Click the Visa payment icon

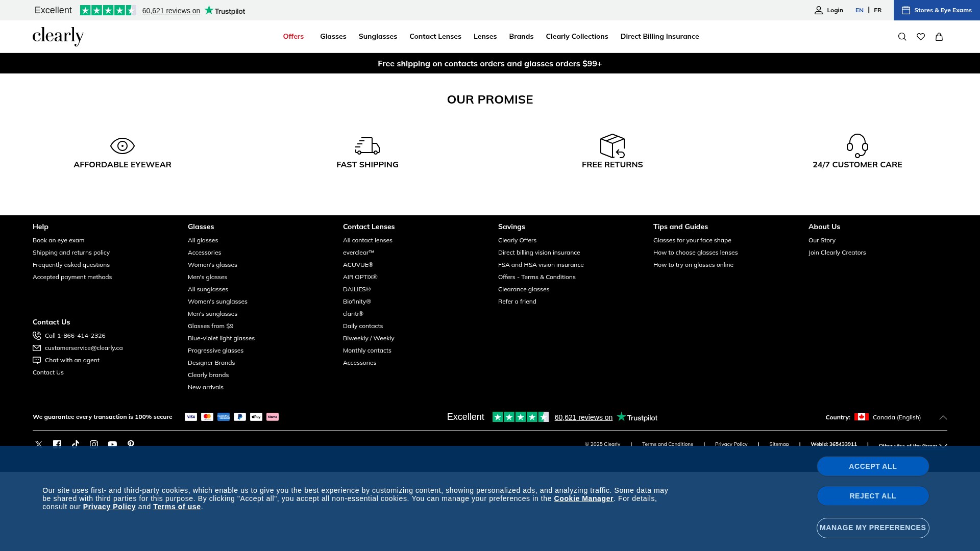(191, 417)
